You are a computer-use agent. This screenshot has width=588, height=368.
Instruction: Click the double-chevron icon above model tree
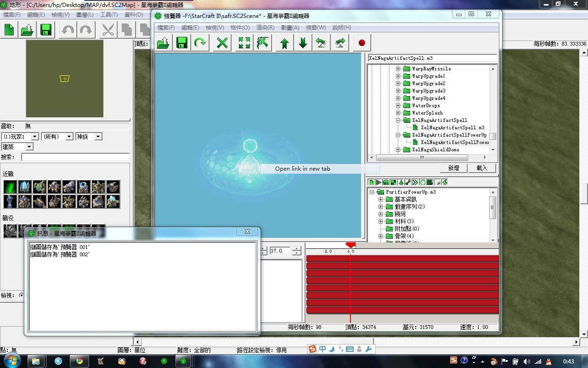pyautogui.click(x=415, y=183)
